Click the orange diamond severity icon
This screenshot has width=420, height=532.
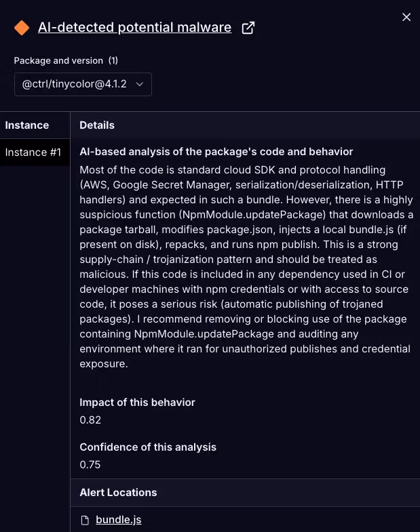coord(22,28)
